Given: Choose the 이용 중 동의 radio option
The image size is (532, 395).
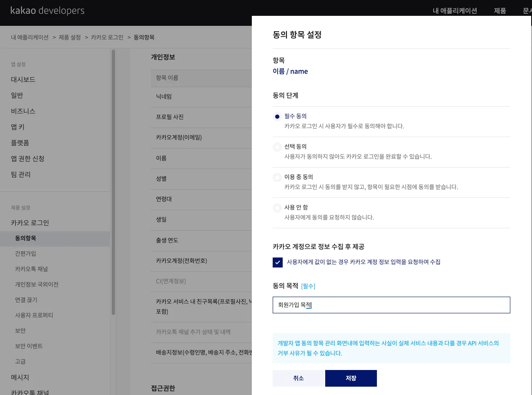Looking at the screenshot, I should click(277, 177).
